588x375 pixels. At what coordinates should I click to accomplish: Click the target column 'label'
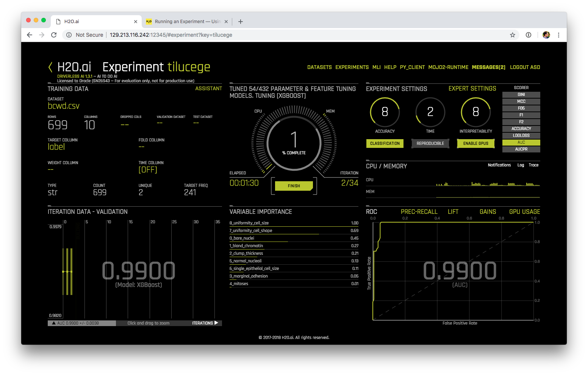coord(56,147)
